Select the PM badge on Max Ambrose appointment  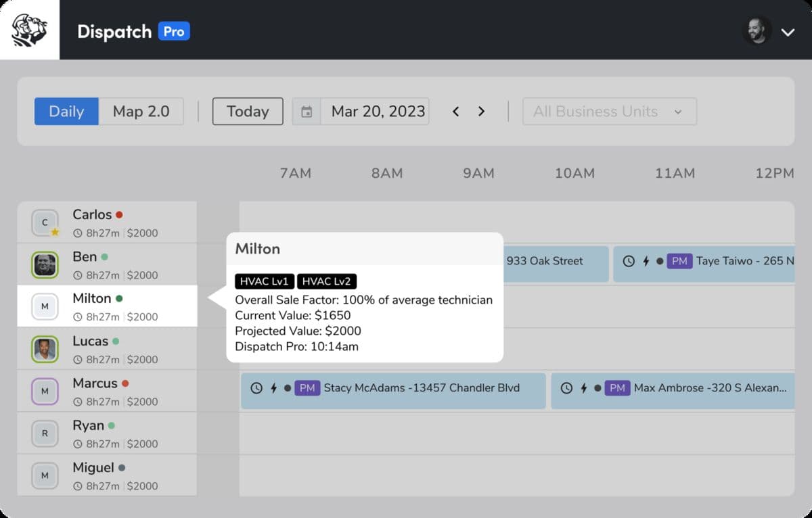coord(617,389)
